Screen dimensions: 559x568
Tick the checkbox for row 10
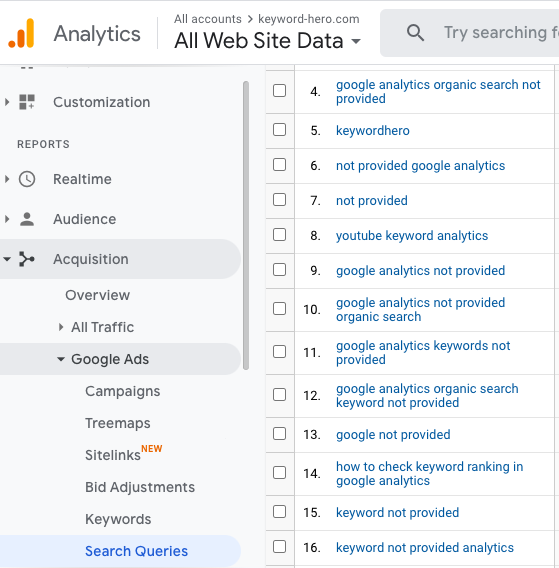click(x=279, y=309)
